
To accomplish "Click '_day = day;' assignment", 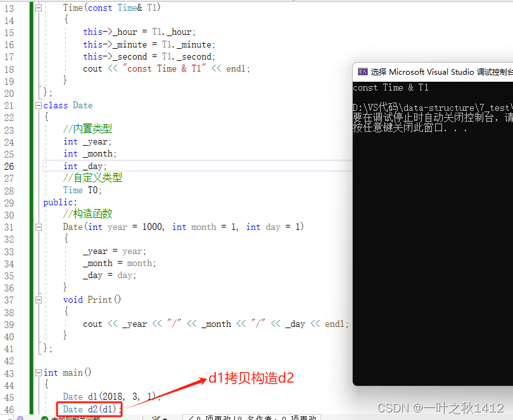I will tap(110, 276).
